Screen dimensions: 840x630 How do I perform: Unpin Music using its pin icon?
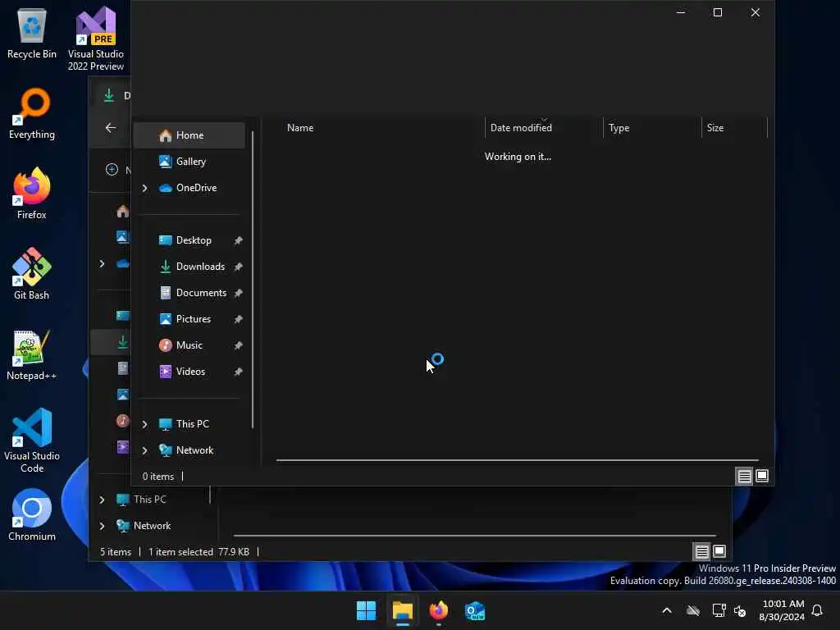pos(239,345)
